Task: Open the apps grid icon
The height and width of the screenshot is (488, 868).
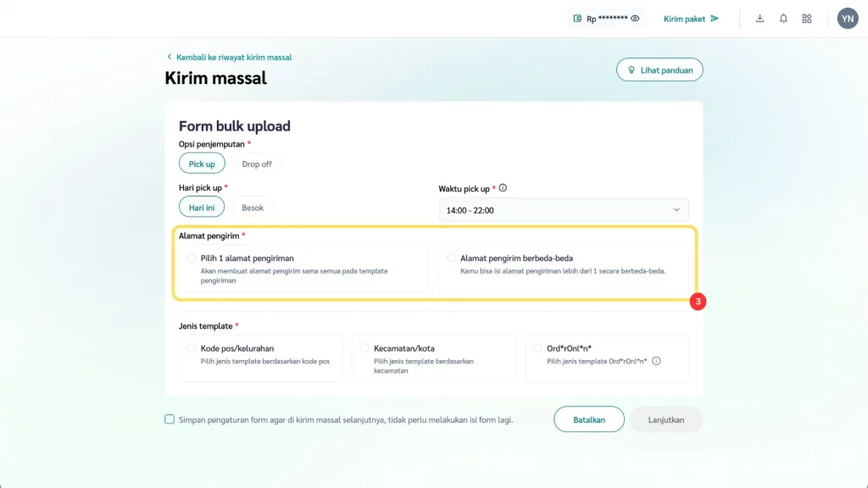Action: pyautogui.click(x=807, y=19)
